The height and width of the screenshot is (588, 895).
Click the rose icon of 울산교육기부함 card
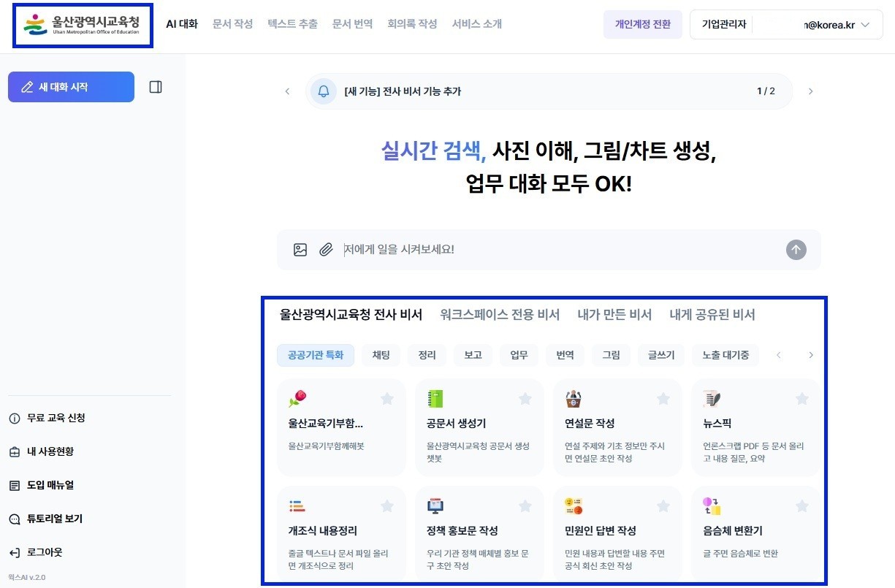tap(297, 398)
